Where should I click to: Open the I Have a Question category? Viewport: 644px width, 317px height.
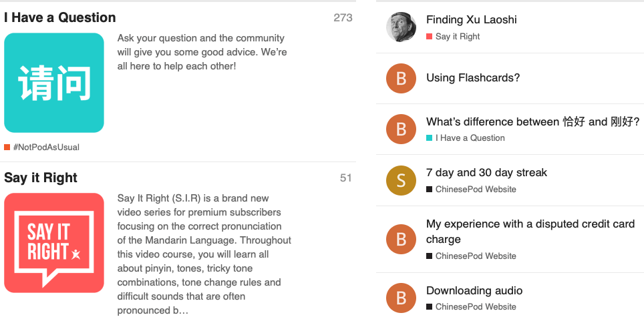(60, 18)
